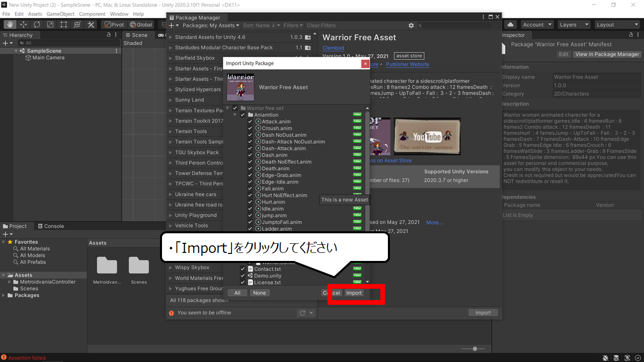The image size is (644, 362).
Task: Click the Hierarchy panel lock icon
Action: click(x=109, y=35)
